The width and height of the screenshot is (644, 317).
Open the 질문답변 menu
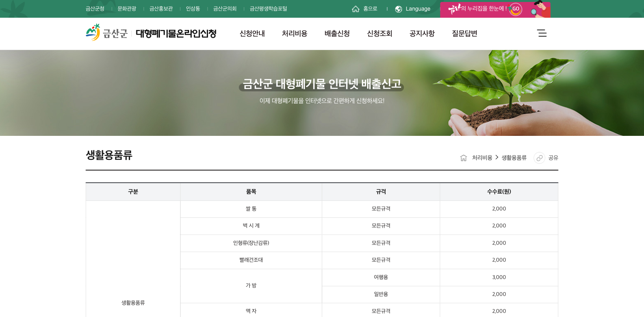pos(465,33)
